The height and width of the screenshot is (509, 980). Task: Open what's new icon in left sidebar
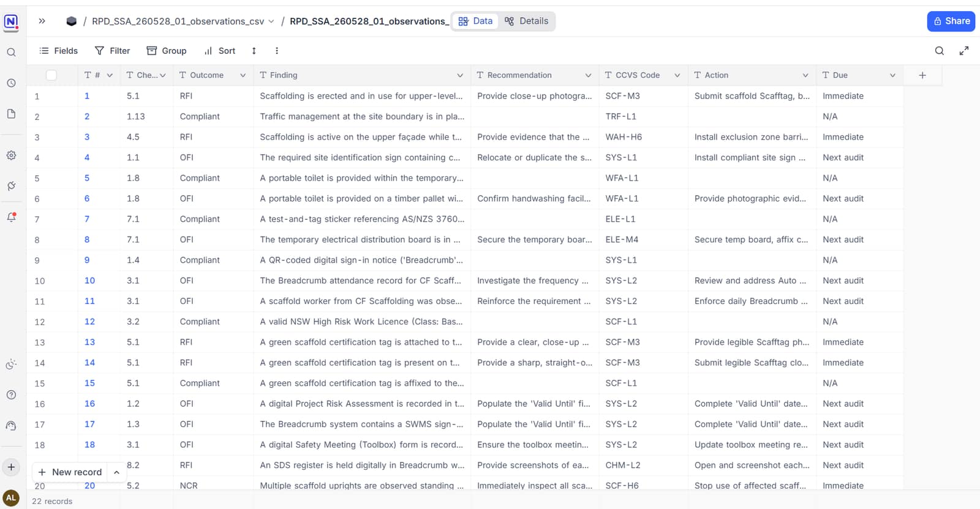[11, 364]
